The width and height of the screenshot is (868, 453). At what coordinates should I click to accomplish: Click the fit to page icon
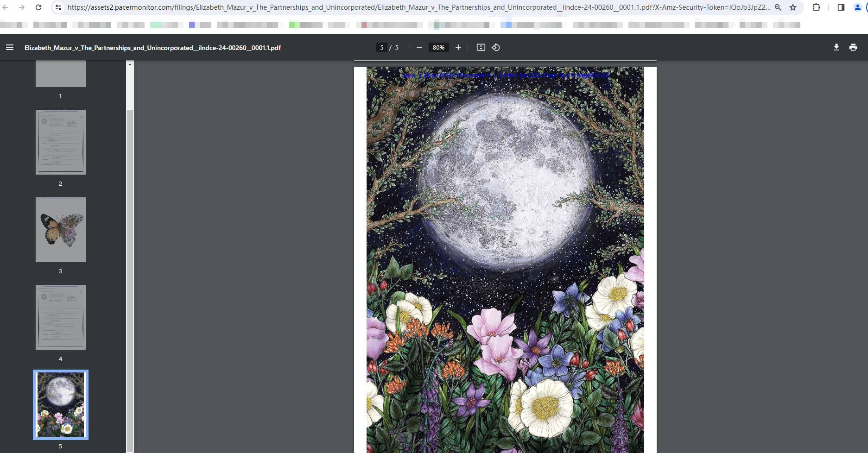point(481,47)
